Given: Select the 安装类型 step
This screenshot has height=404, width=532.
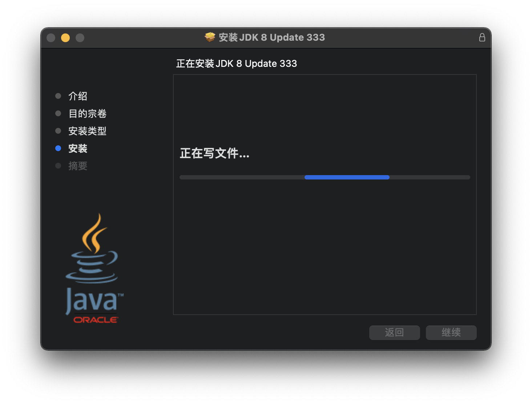Looking at the screenshot, I should [87, 131].
